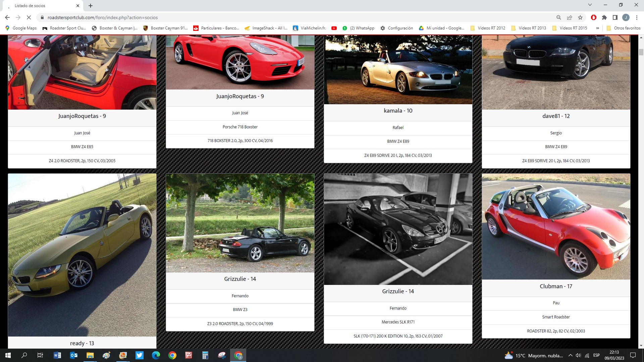This screenshot has width=644, height=362.
Task: Open Task View on the taskbar
Action: click(x=40, y=355)
